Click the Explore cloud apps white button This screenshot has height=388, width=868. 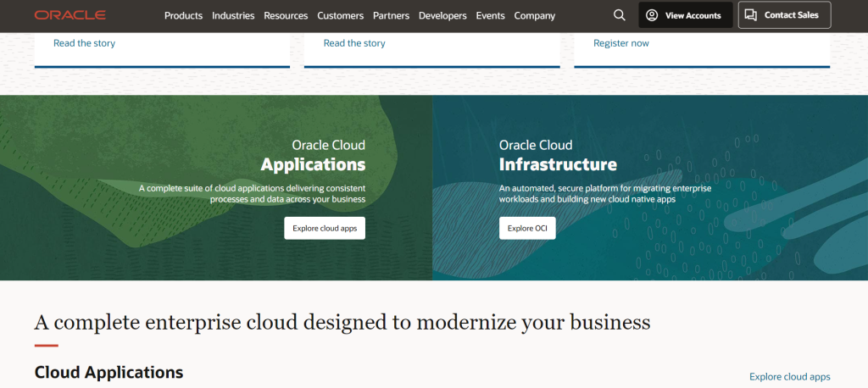pos(325,228)
